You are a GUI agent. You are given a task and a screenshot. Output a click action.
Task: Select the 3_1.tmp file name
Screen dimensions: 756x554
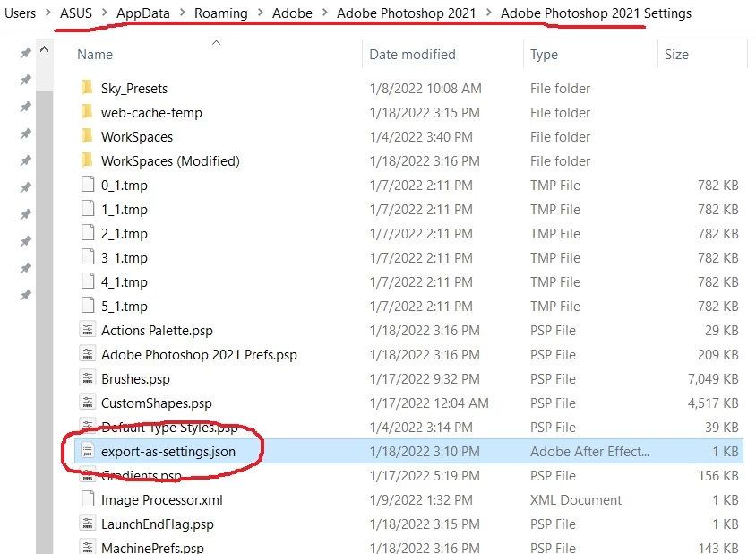[x=125, y=257]
